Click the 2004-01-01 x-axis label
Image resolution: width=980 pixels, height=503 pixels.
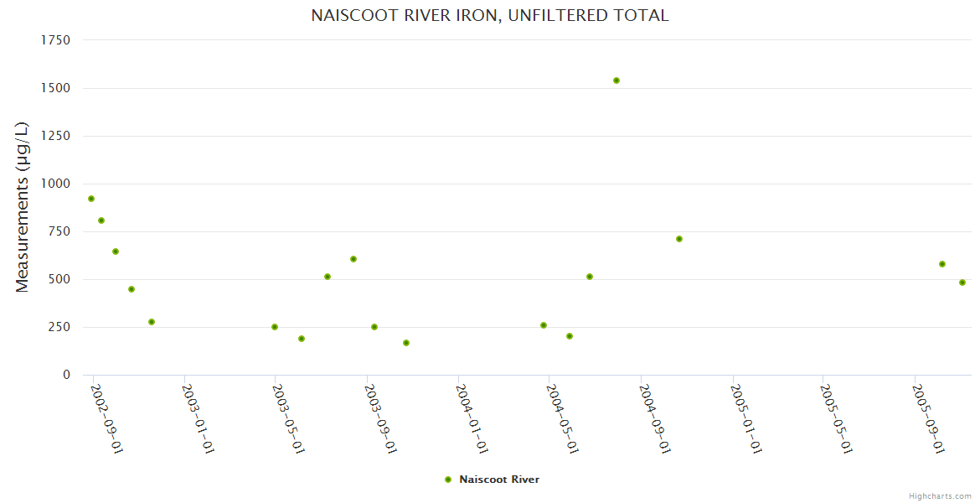point(472,418)
